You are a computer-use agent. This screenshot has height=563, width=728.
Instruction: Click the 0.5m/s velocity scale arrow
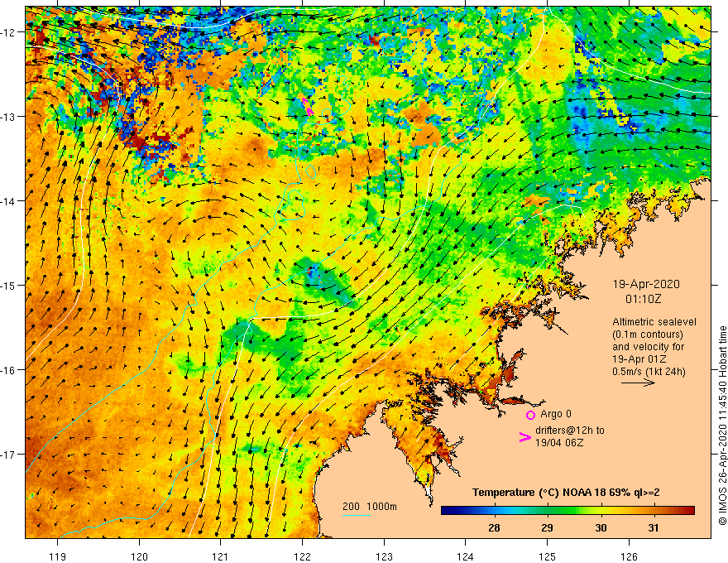[x=638, y=383]
